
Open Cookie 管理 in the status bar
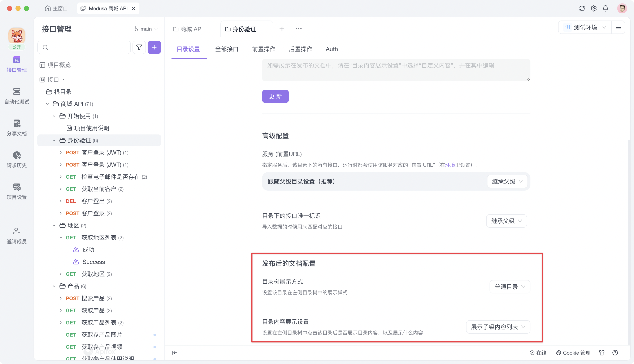573,352
